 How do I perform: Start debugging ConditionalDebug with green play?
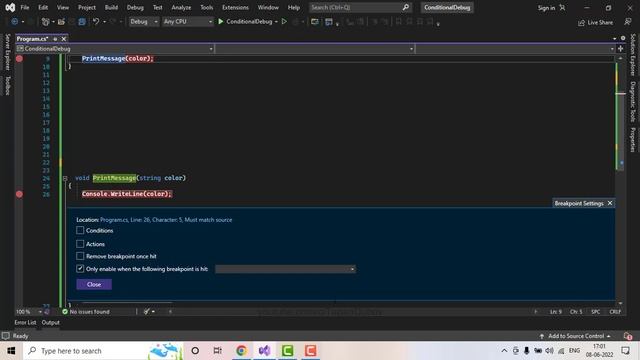coord(221,22)
